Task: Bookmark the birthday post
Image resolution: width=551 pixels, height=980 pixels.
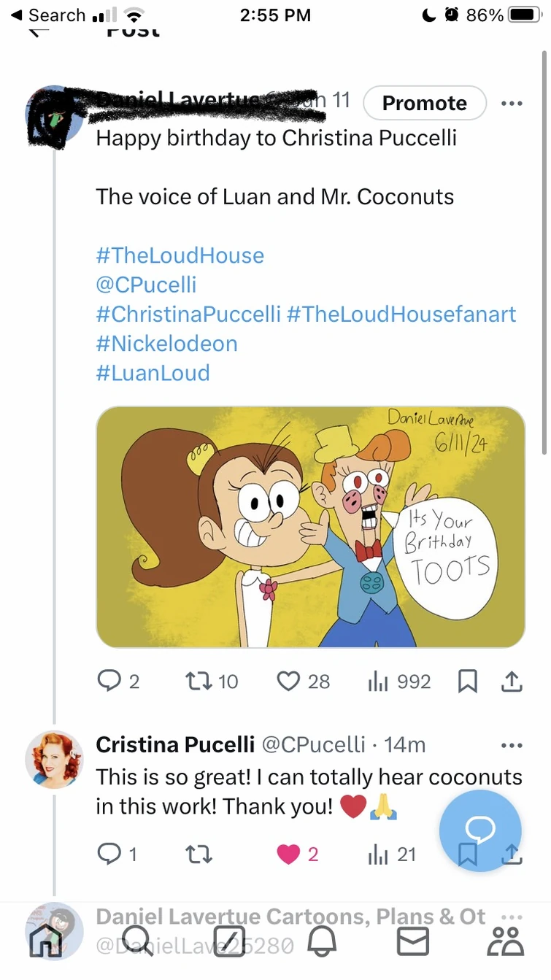Action: pyautogui.click(x=468, y=681)
